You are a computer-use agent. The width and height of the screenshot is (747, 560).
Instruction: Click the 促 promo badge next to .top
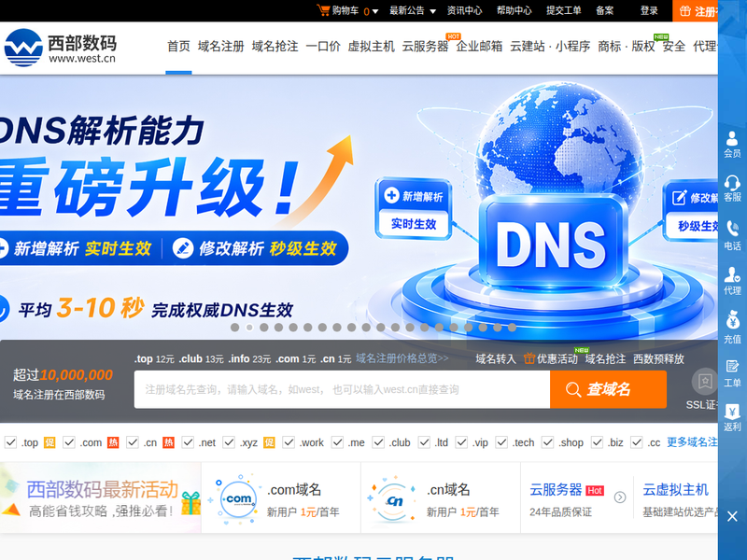click(49, 442)
